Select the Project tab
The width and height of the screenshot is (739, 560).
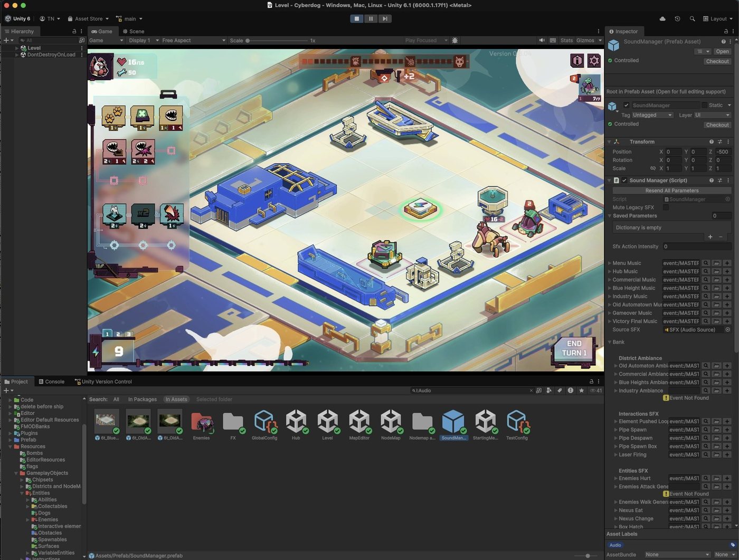[x=16, y=382]
